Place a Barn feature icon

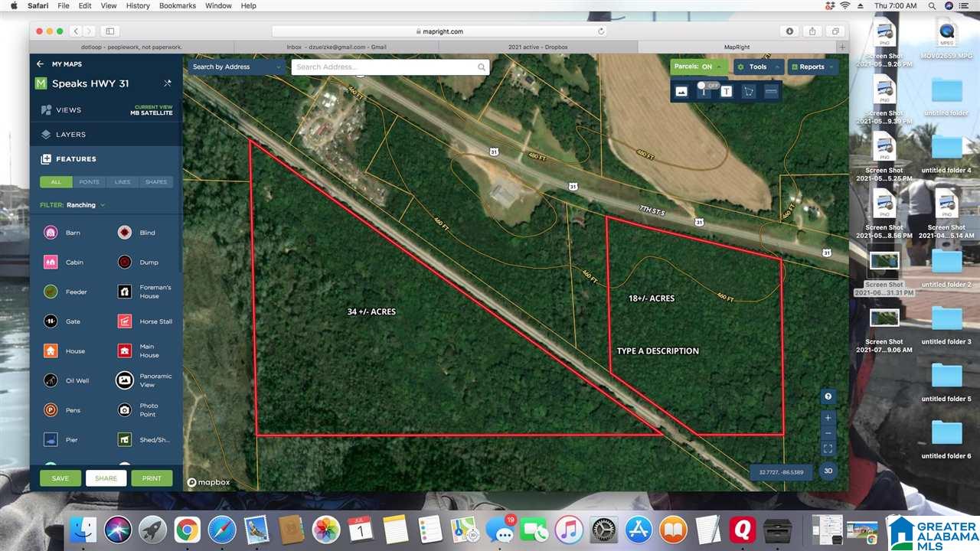click(x=51, y=233)
